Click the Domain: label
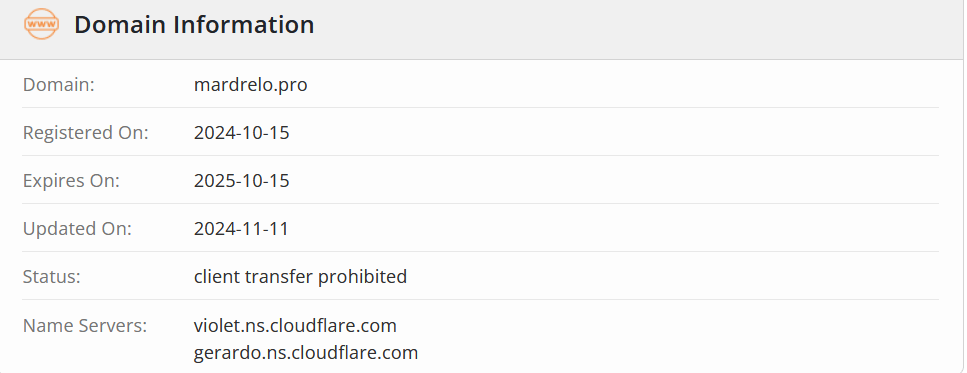The image size is (967, 373). pos(59,84)
